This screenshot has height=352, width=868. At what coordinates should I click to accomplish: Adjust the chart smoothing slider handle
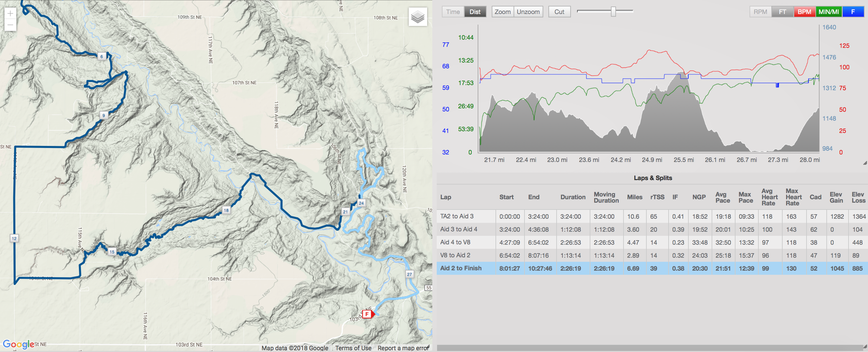(613, 12)
